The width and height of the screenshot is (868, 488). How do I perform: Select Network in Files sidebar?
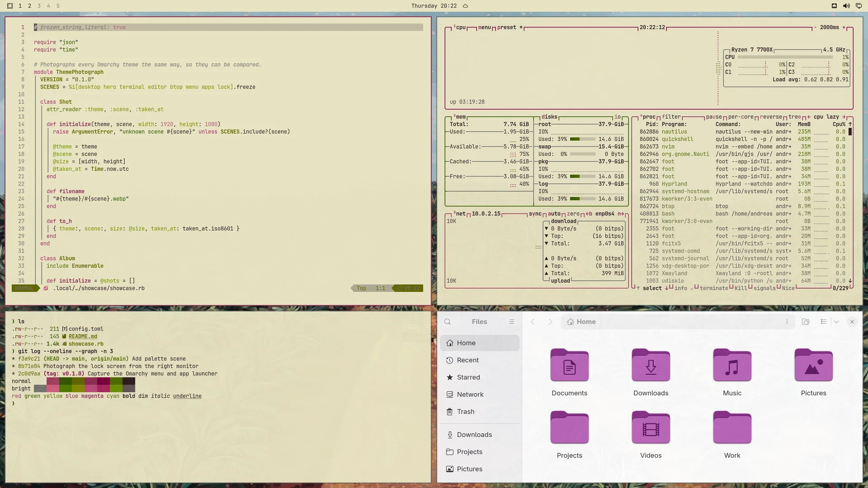[x=479, y=394]
